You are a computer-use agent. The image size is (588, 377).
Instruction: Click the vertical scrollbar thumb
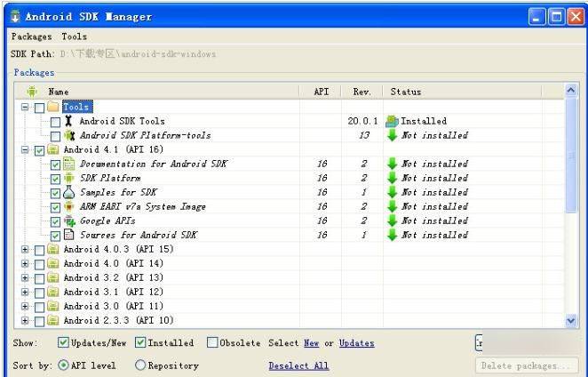coord(571,155)
